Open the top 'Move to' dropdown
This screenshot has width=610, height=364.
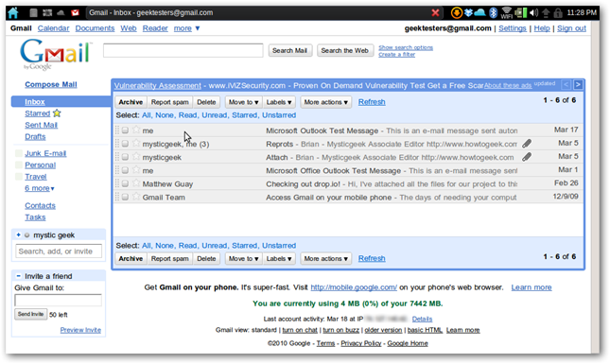pos(244,102)
